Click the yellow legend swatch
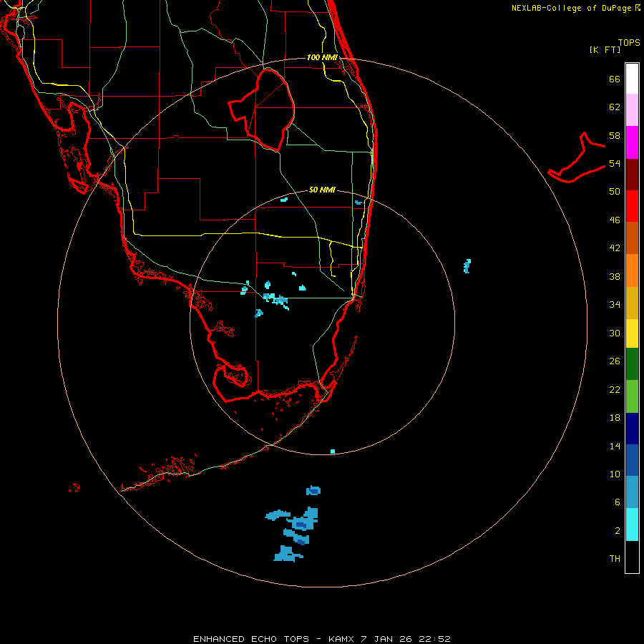Viewport: 644px width, 644px height. (632, 333)
